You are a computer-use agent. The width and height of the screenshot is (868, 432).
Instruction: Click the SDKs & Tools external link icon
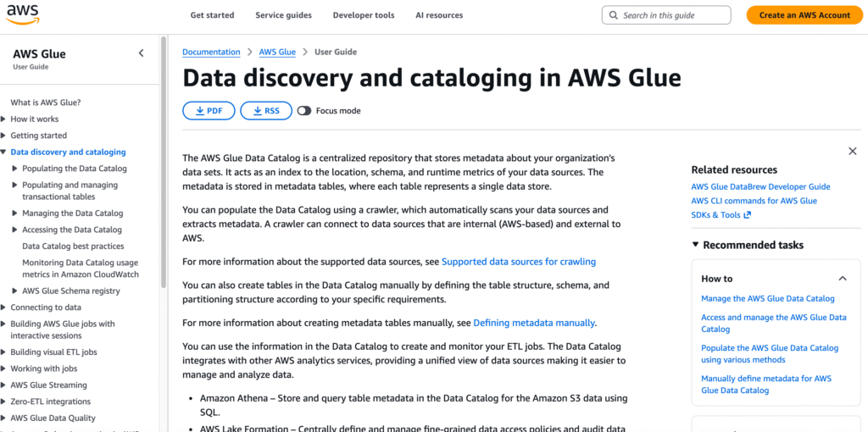[748, 215]
